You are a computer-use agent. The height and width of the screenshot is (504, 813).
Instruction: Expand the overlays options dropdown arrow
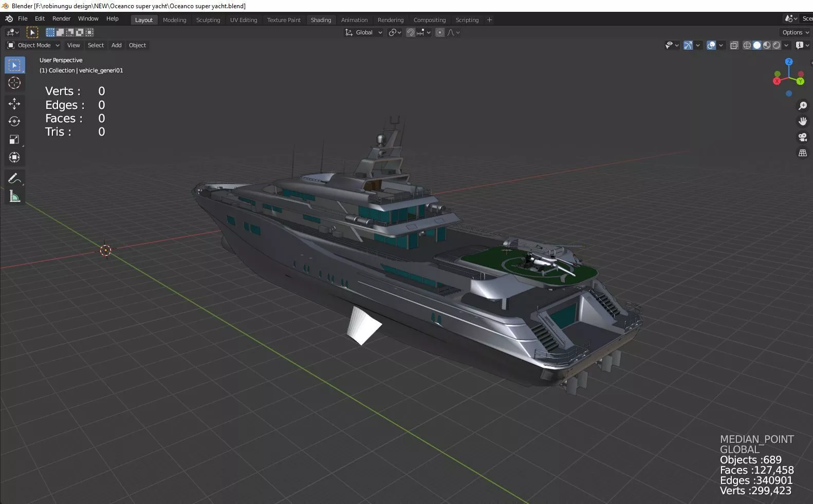coord(721,45)
